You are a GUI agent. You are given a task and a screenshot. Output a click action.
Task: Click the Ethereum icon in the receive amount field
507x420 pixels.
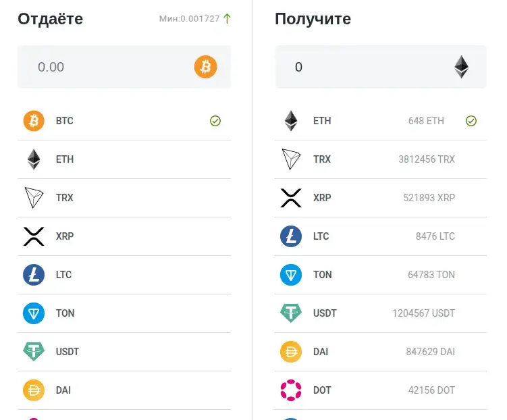coord(461,67)
